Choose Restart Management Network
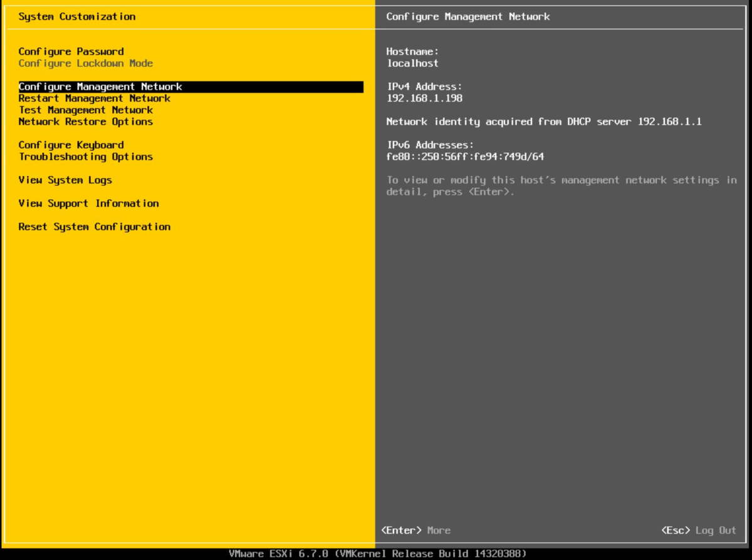Image resolution: width=752 pixels, height=560 pixels. (94, 98)
